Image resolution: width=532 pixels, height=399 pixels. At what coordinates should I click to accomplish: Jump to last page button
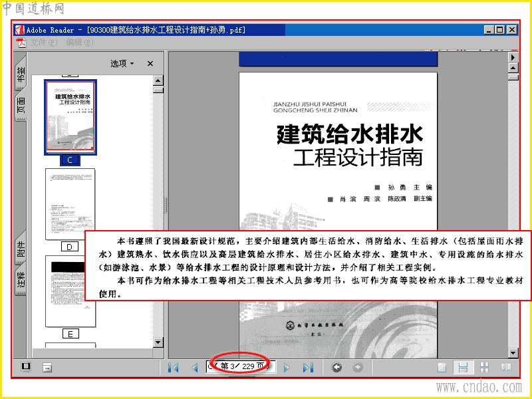pyautogui.click(x=308, y=367)
